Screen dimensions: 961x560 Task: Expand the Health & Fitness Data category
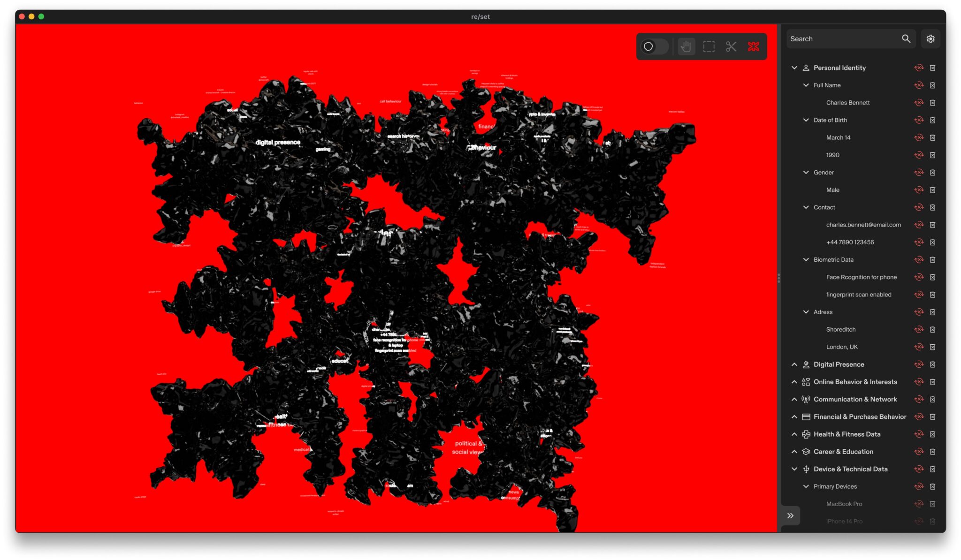pos(794,434)
